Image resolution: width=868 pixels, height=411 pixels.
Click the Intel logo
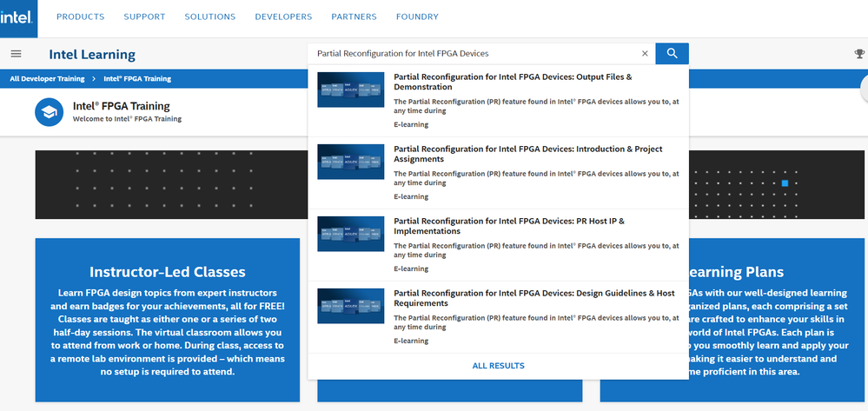tap(18, 18)
